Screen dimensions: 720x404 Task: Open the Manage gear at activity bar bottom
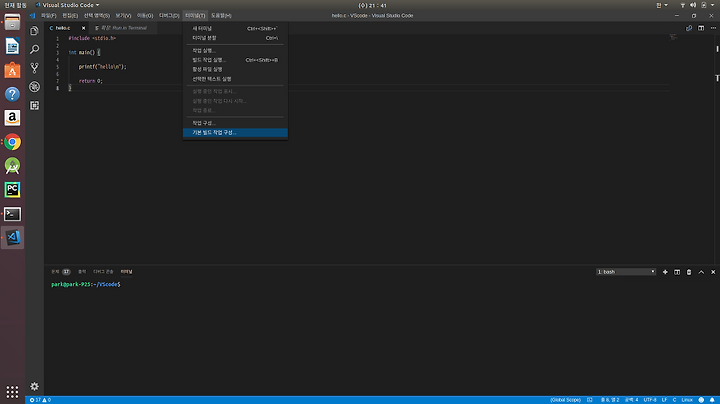tap(34, 386)
